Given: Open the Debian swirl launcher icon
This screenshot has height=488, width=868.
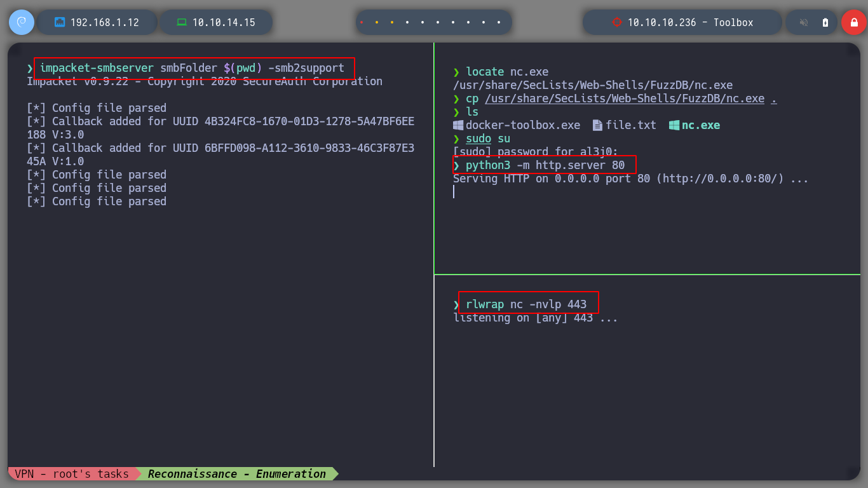Looking at the screenshot, I should (x=21, y=22).
